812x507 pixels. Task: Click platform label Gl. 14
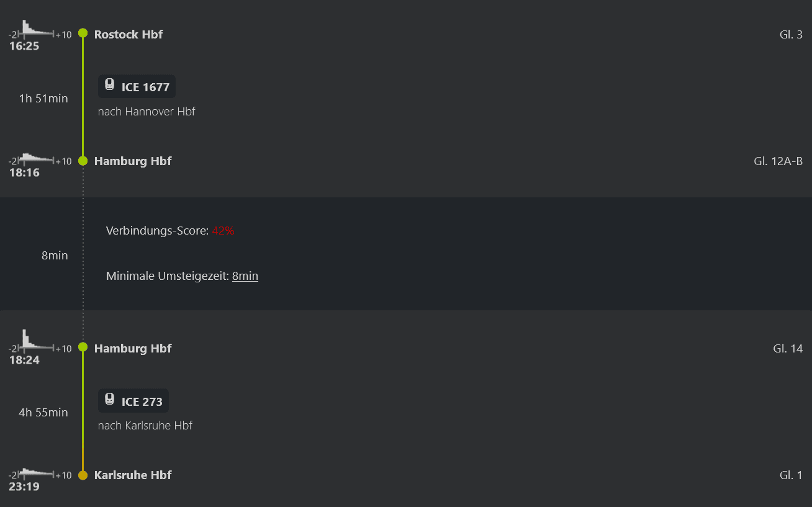coord(788,349)
